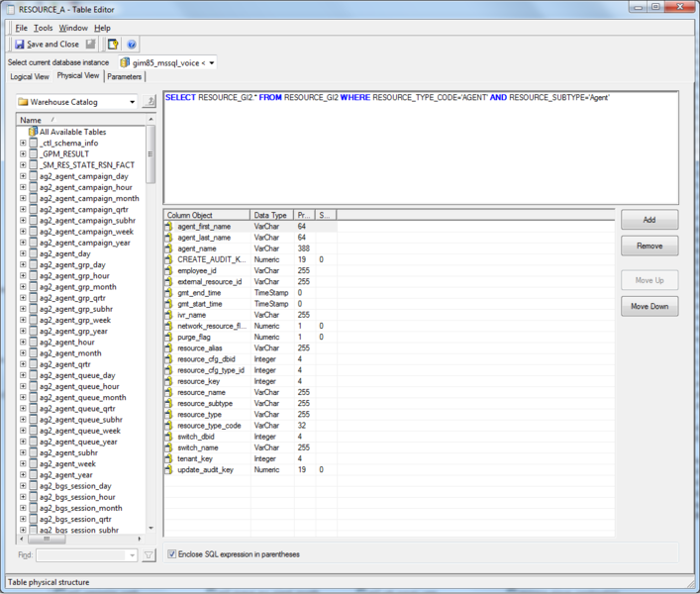Click the table icon of ag2_agent_queue_week
This screenshot has height=594, width=700.
pyautogui.click(x=34, y=431)
